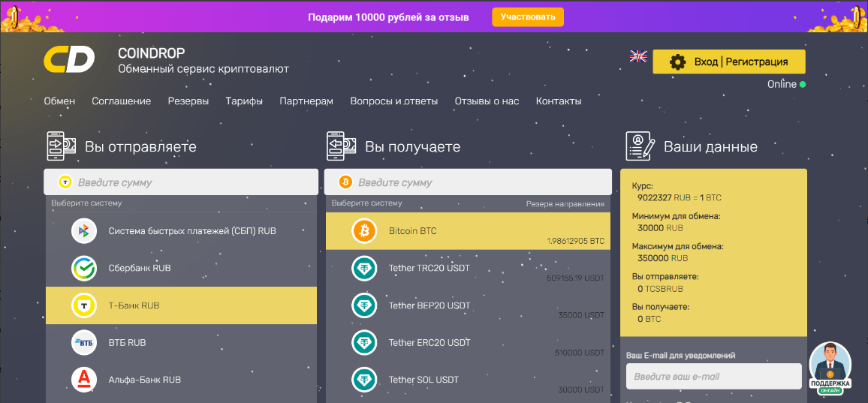Click the Tether TRC20 logo icon
This screenshot has width=868, height=403.
point(364,268)
